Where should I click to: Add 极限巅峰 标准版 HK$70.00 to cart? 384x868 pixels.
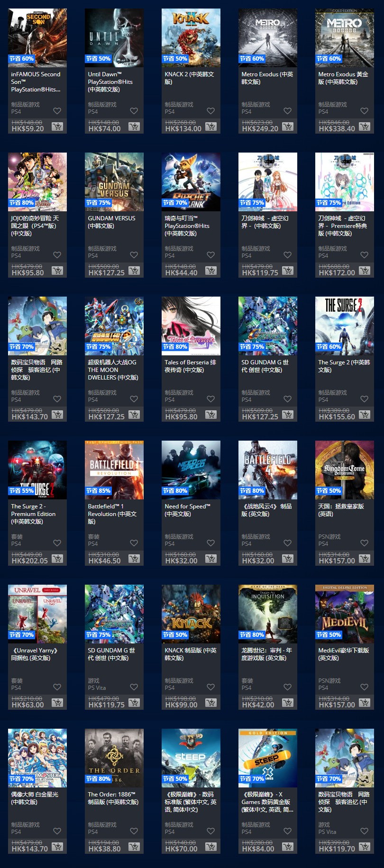(x=211, y=847)
